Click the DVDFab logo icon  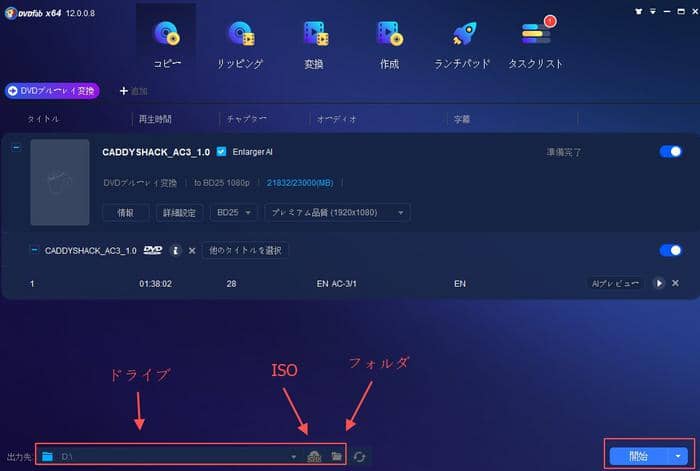(x=11, y=13)
